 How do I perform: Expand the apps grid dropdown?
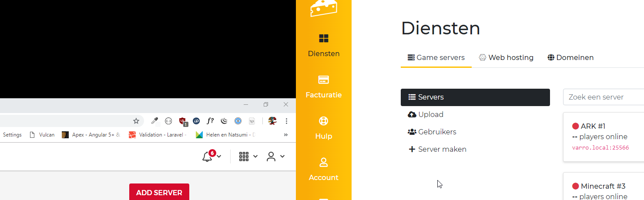tap(248, 157)
